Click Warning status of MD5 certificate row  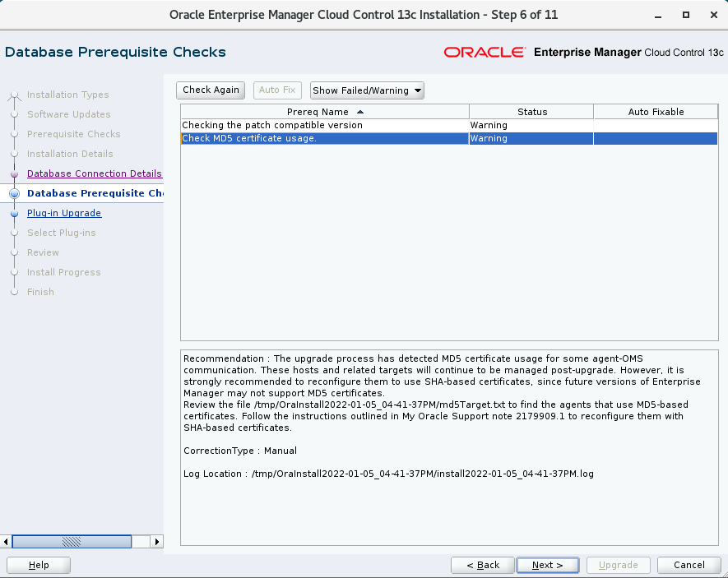point(489,138)
